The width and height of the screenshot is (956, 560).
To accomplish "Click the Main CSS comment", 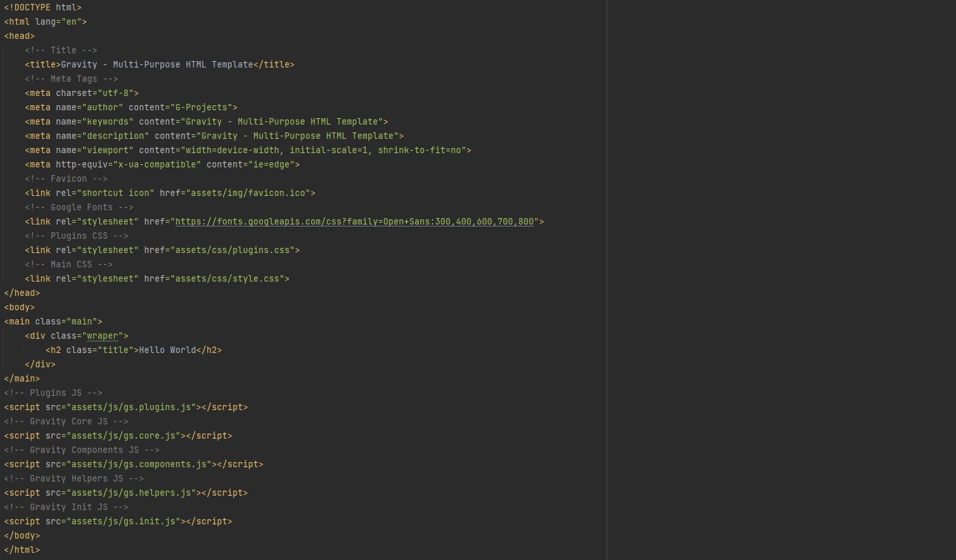I will click(69, 265).
